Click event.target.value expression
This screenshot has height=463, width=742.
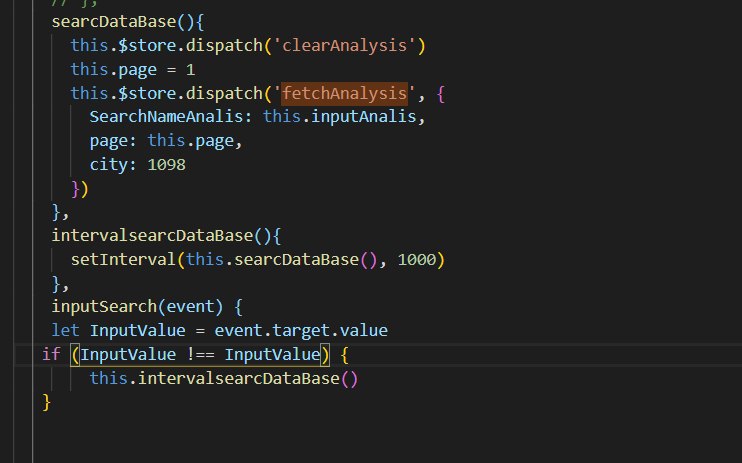point(301,330)
